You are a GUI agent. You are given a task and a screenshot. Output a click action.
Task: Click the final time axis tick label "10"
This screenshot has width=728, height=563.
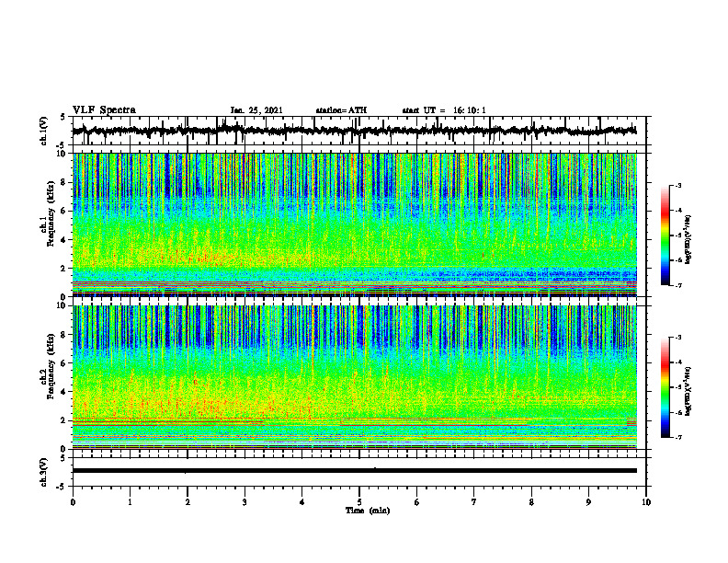pos(646,502)
